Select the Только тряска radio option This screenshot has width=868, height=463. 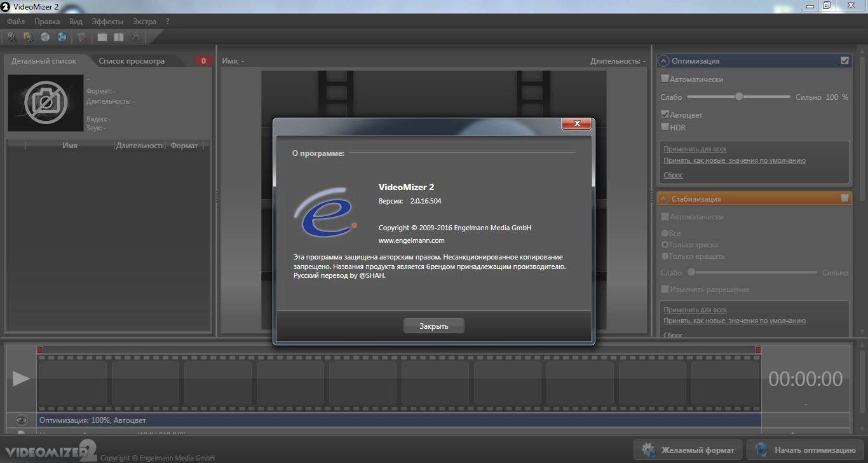pyautogui.click(x=665, y=244)
